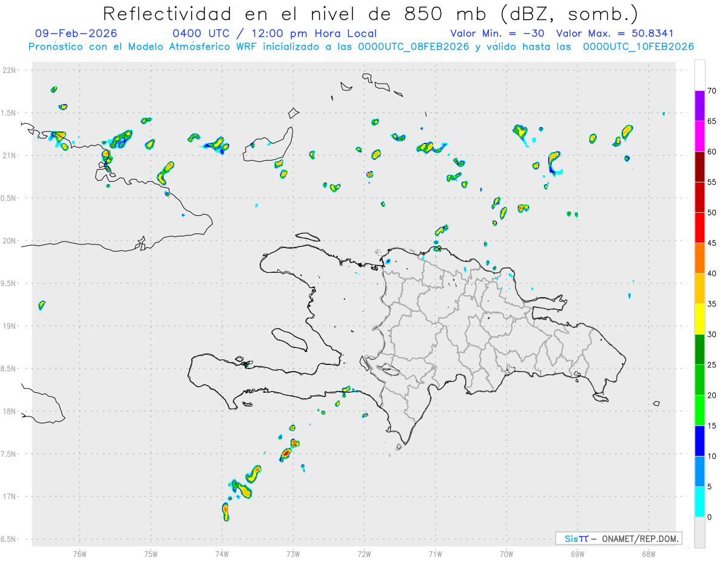Click the longitude label '76W'
Screen dimensions: 728x562
click(79, 554)
